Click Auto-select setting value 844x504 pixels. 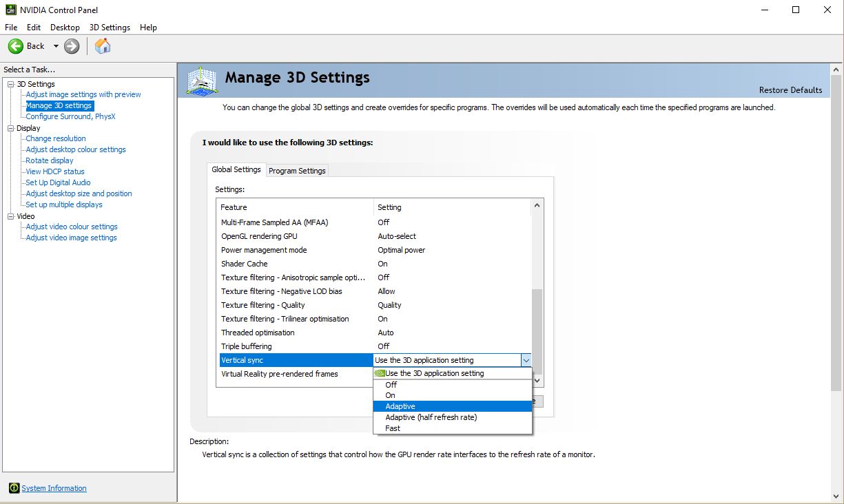click(x=397, y=236)
